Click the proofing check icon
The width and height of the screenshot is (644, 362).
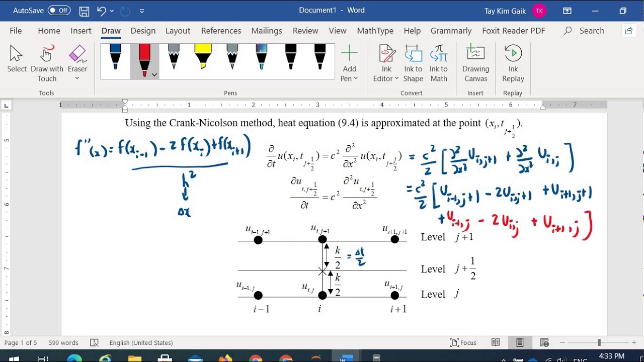point(94,343)
